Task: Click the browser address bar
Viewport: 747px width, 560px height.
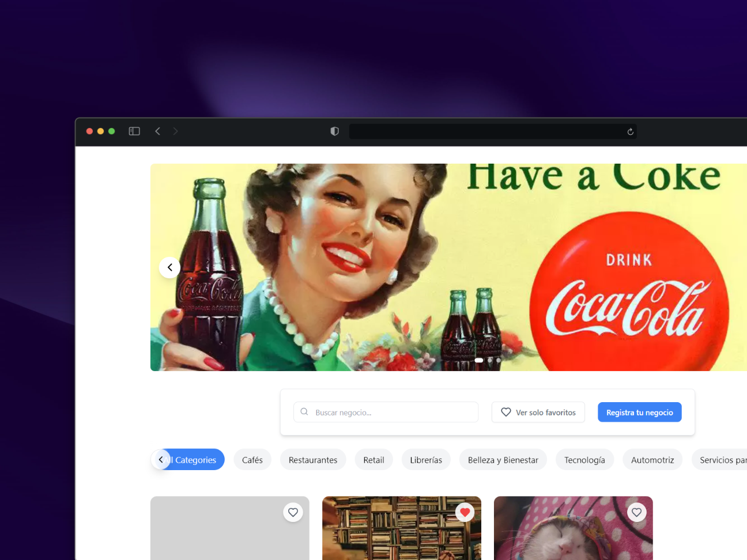Action: click(x=493, y=131)
